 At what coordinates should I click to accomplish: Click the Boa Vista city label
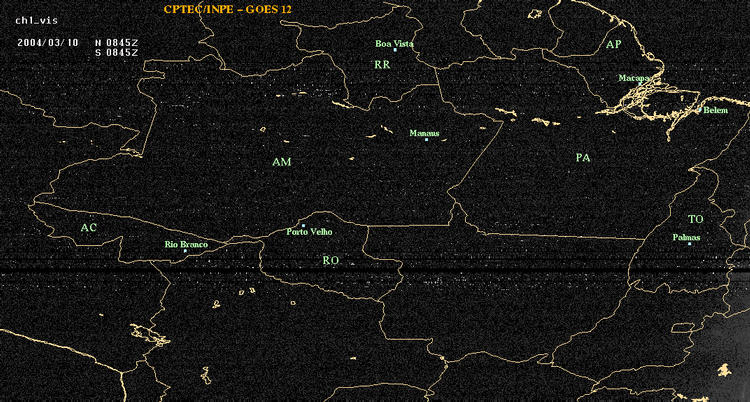(x=394, y=44)
